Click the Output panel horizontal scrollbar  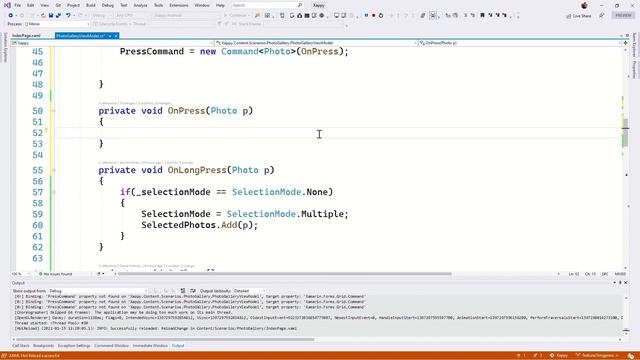point(165,339)
